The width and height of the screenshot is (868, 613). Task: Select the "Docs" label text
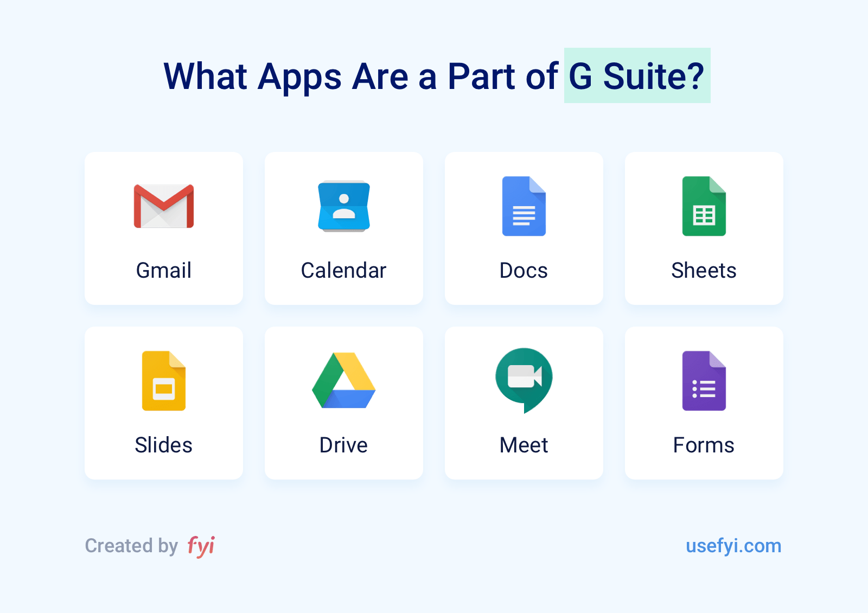click(524, 270)
